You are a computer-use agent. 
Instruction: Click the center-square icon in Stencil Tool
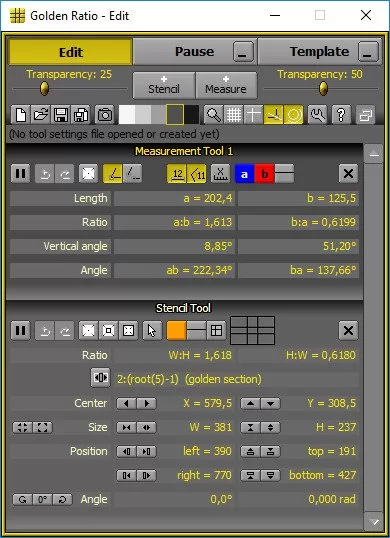coord(108,330)
